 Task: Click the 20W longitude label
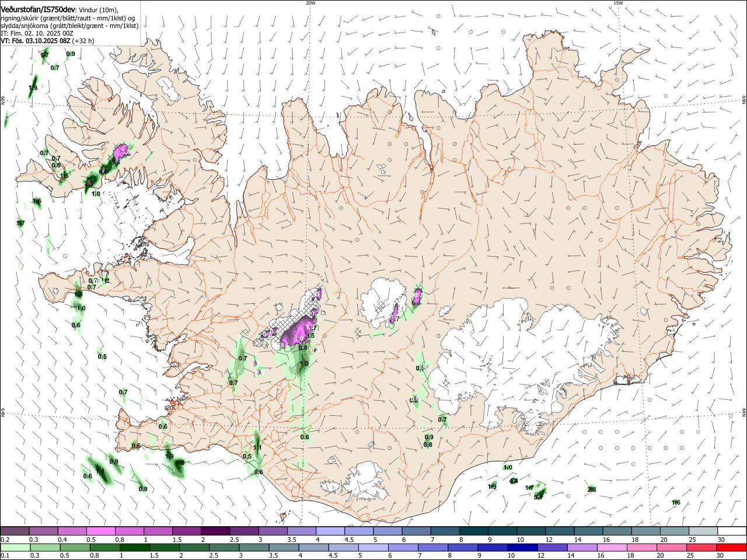310,3
